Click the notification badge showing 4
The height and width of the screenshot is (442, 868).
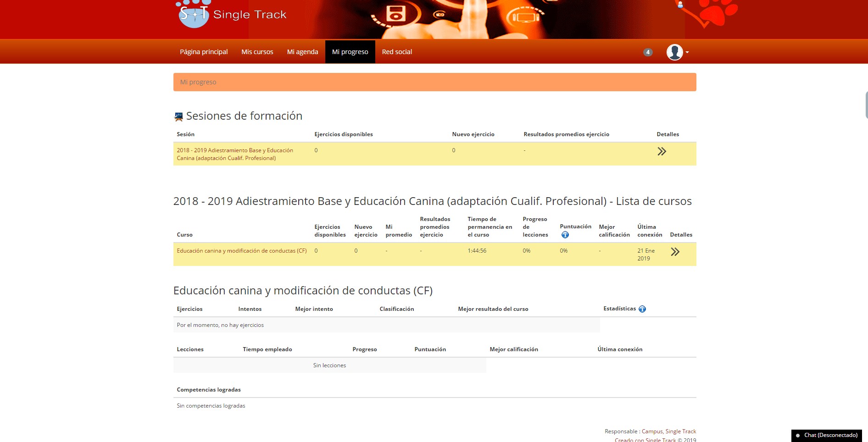648,52
